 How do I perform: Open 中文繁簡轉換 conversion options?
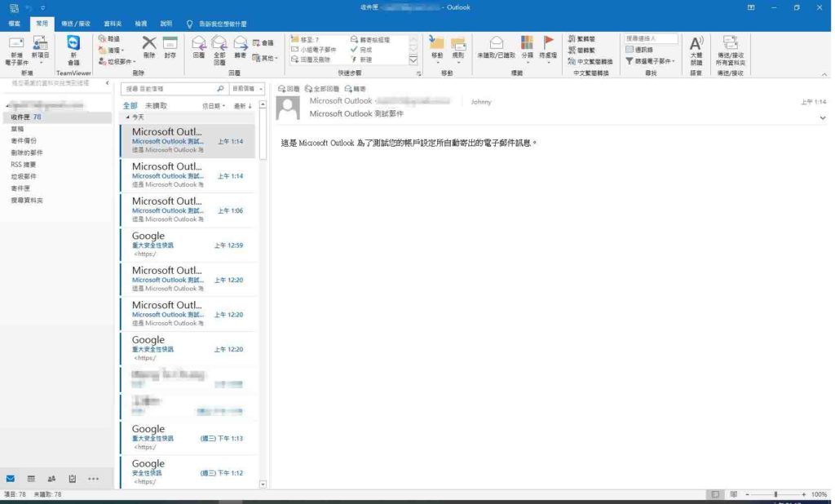[x=590, y=62]
